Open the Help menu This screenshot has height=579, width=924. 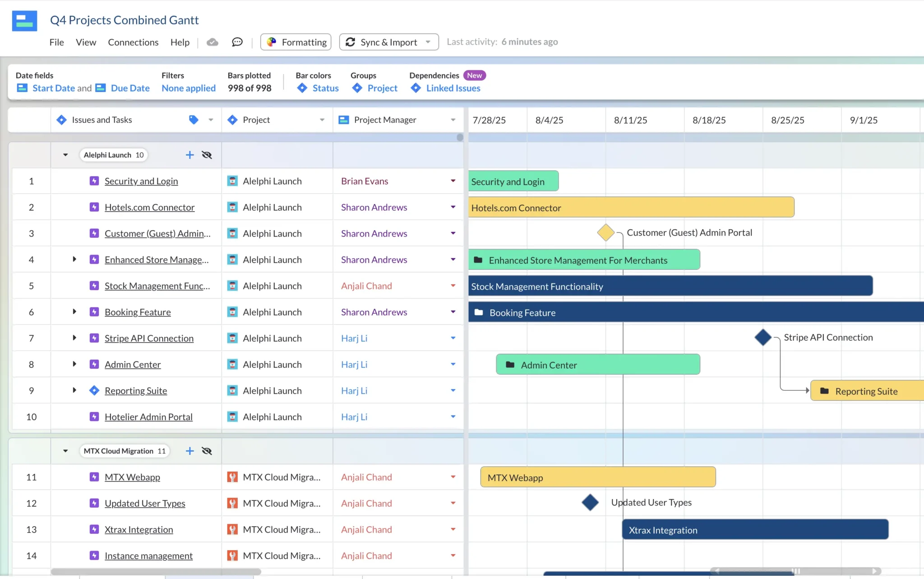pyautogui.click(x=180, y=42)
